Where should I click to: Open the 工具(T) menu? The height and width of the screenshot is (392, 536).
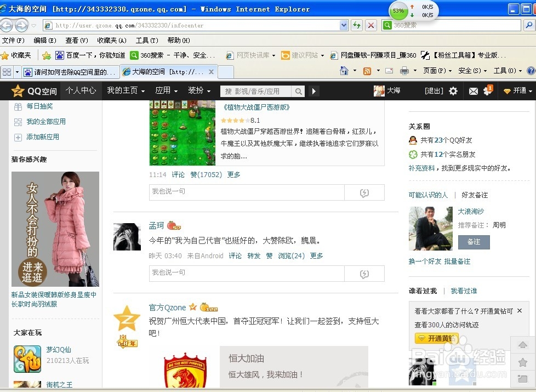click(x=147, y=41)
